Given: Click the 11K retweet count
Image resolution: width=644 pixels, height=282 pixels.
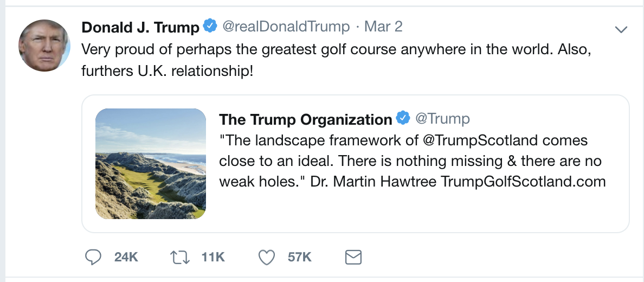Looking at the screenshot, I should point(212,257).
